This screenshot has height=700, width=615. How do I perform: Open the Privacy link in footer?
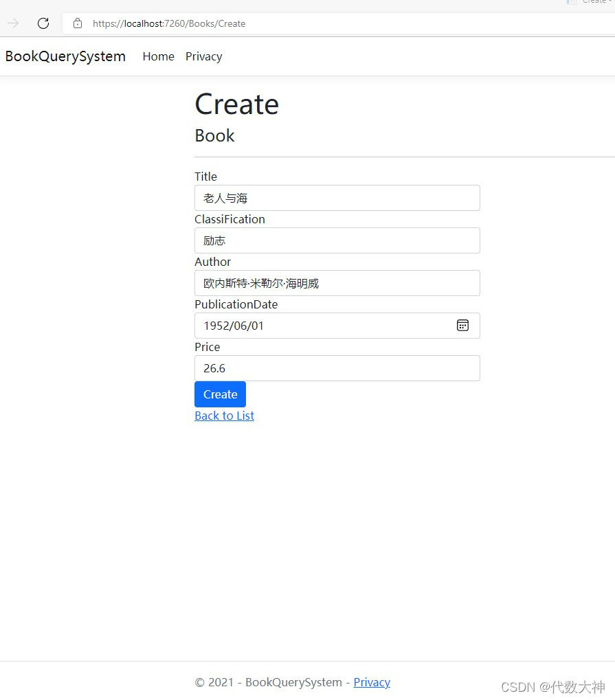[372, 682]
